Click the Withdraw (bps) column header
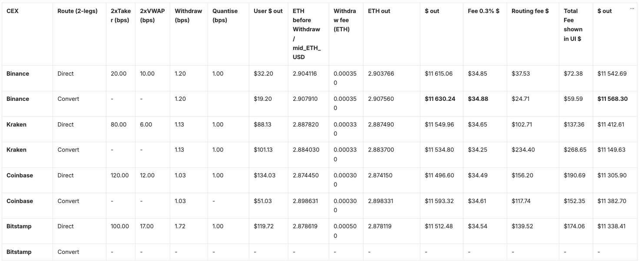The width and height of the screenshot is (644, 267). point(188,15)
